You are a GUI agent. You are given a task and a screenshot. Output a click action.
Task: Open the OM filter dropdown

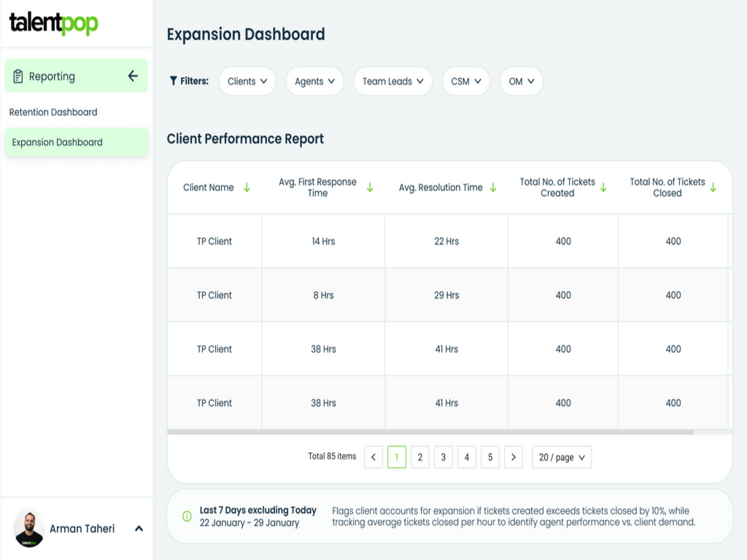(x=521, y=81)
